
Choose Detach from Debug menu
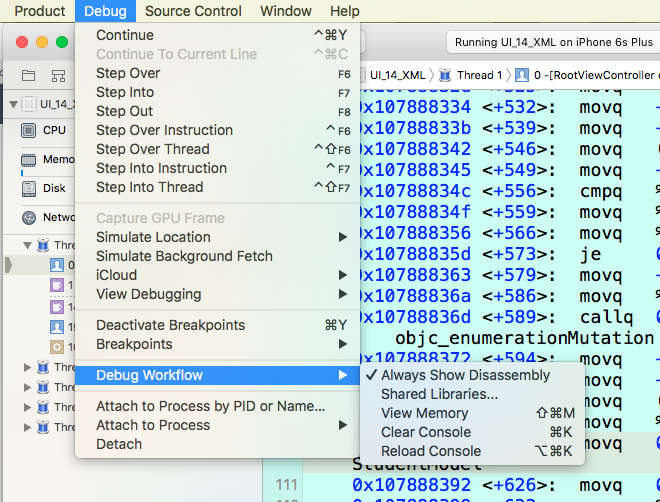[x=217, y=444]
